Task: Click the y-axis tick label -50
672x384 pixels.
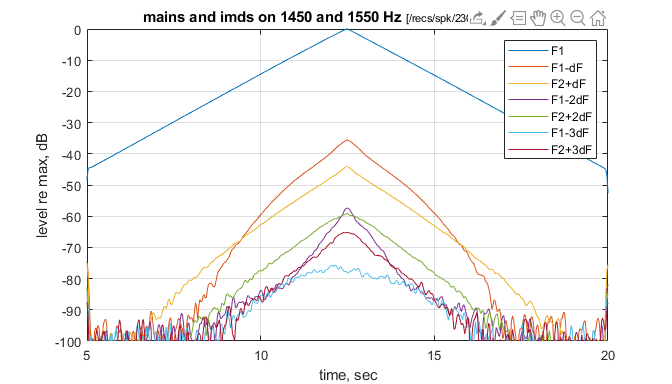Action: (x=72, y=186)
